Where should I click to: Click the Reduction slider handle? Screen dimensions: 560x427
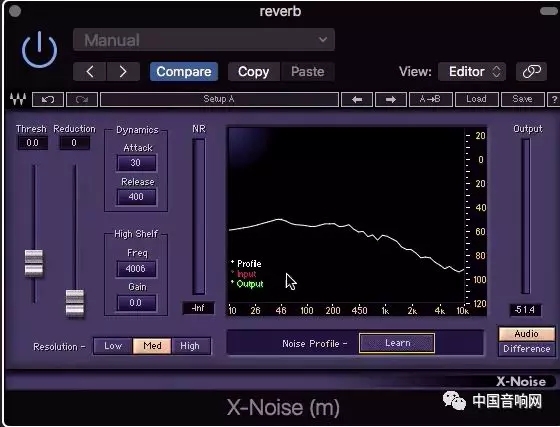tap(75, 303)
